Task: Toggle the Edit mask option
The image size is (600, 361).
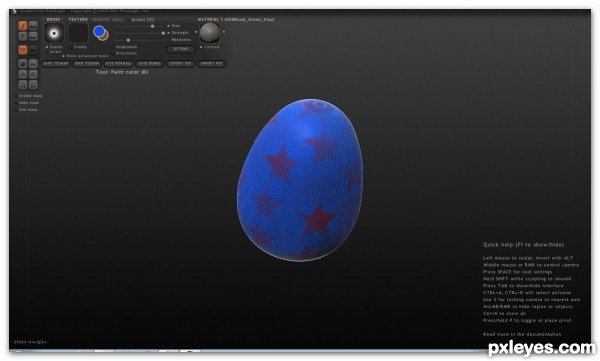Action: tap(26, 109)
